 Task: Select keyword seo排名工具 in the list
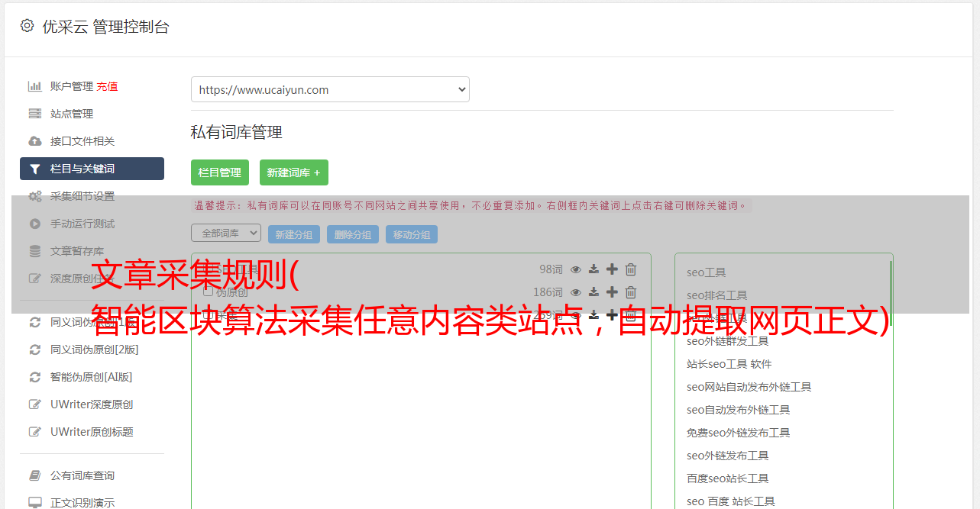click(x=717, y=295)
